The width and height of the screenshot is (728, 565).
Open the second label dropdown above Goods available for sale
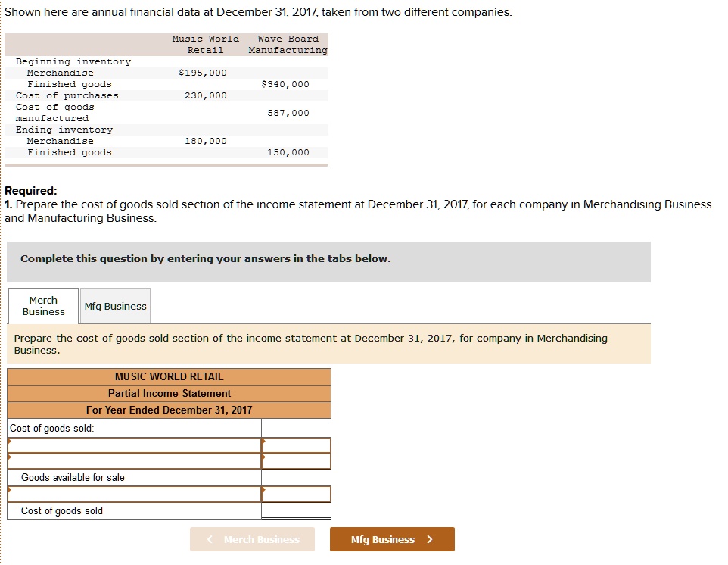(11, 461)
